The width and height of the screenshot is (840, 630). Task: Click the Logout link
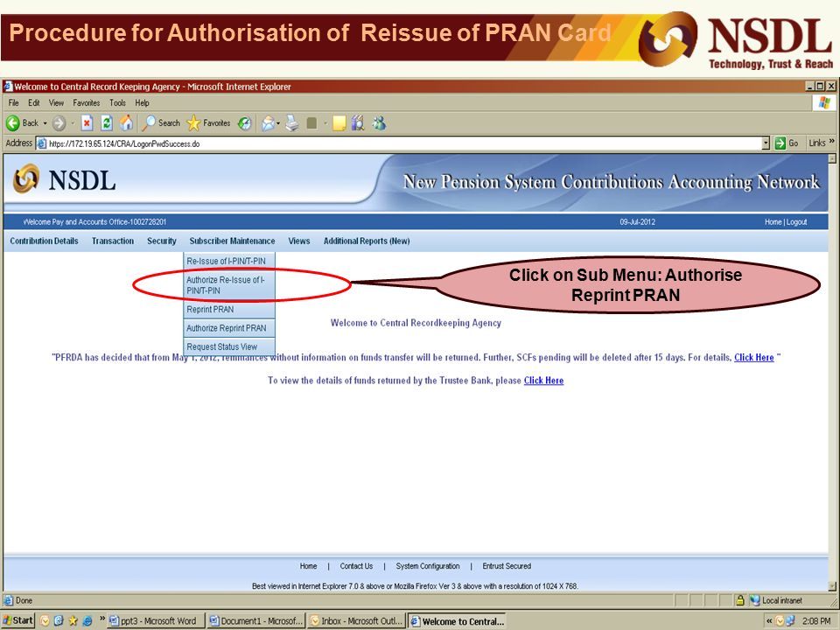point(796,221)
